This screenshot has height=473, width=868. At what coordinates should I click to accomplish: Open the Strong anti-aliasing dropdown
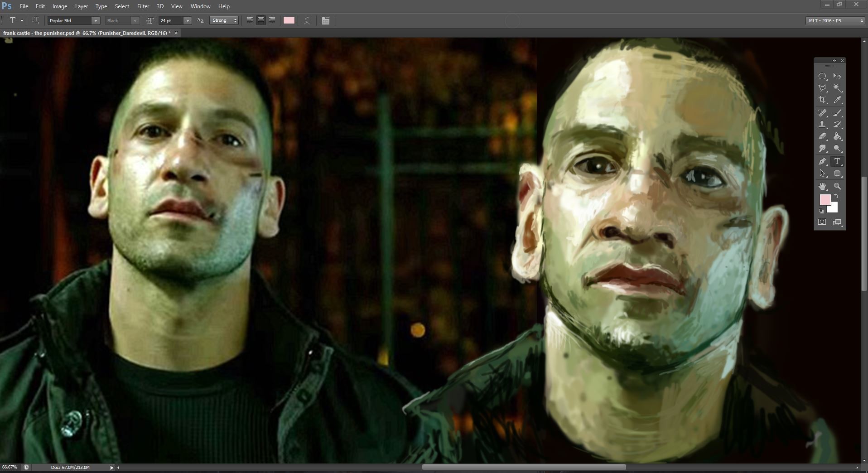(x=224, y=20)
